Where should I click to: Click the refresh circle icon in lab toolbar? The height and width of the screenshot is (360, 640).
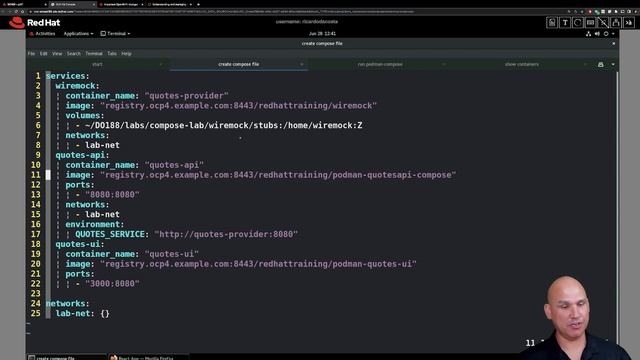click(578, 23)
